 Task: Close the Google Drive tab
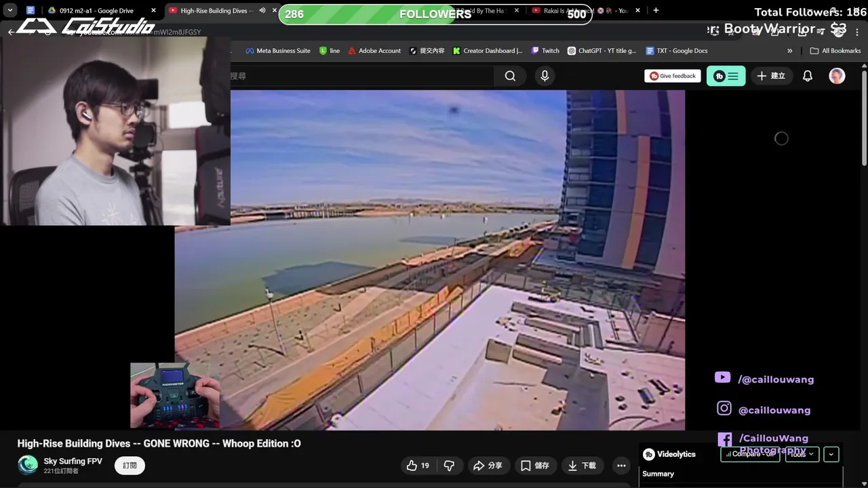(154, 10)
